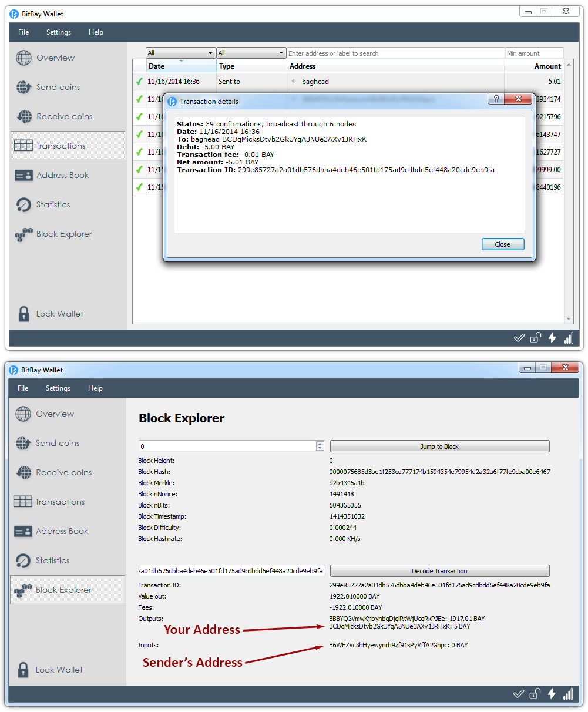
Task: Select the -5.01 amount cell
Action: pos(533,82)
